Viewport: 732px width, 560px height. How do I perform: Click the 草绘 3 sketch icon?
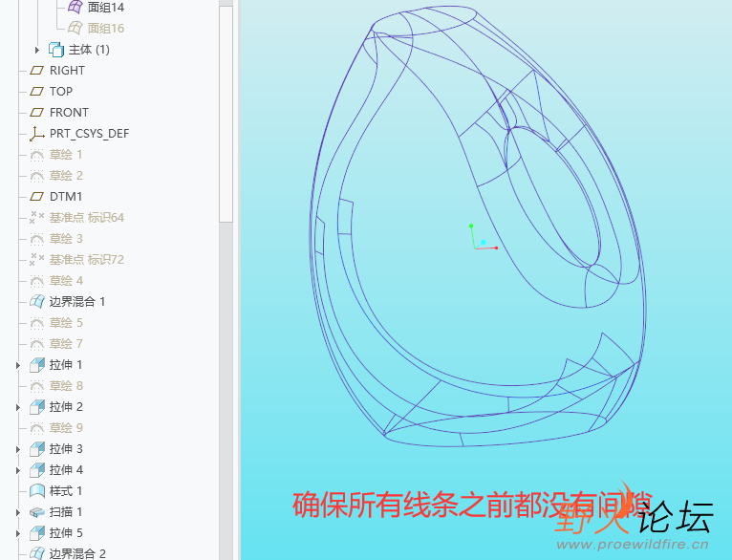(x=37, y=239)
